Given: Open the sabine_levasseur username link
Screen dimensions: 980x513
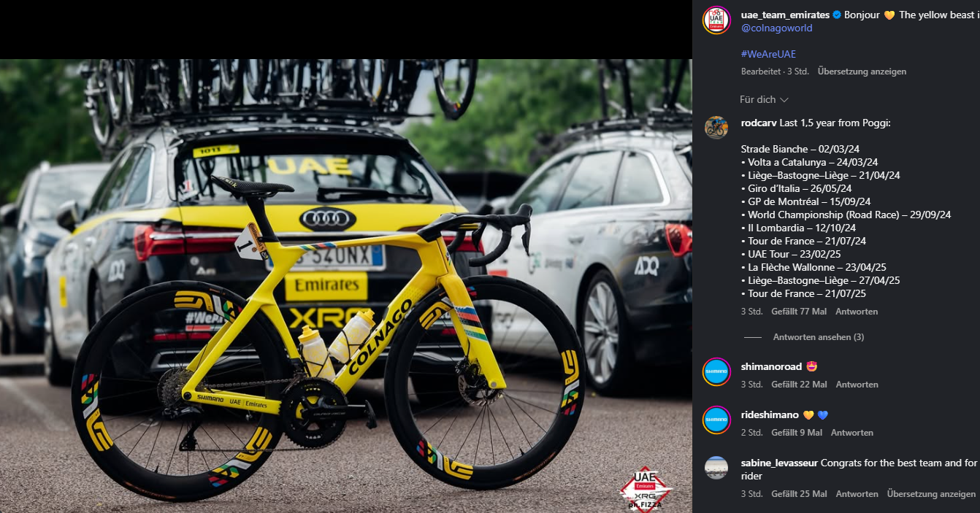Looking at the screenshot, I should (x=779, y=463).
